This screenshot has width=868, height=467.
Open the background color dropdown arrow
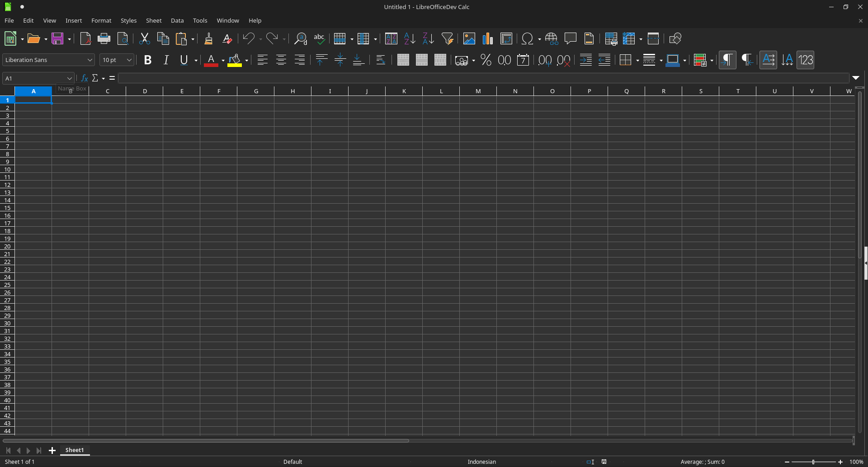tap(246, 60)
